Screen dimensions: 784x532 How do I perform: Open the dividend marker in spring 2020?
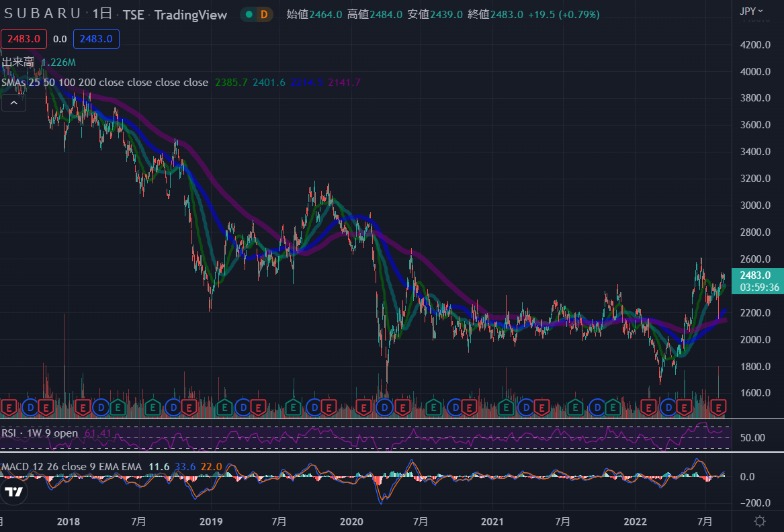click(384, 408)
